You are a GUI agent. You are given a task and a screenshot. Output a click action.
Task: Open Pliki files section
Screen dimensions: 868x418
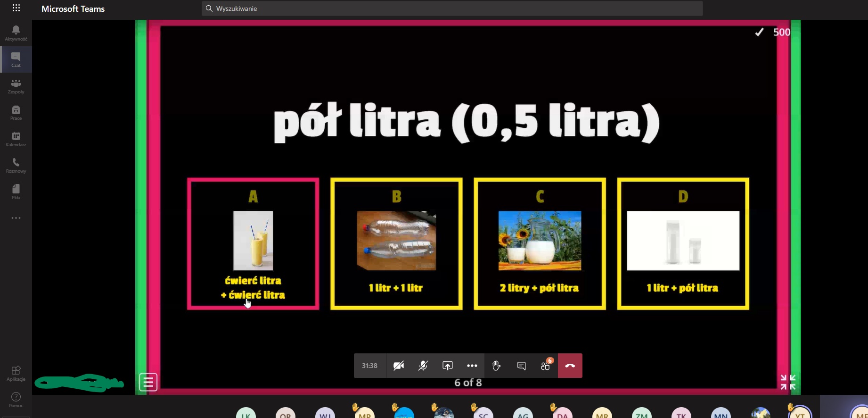pos(16,192)
